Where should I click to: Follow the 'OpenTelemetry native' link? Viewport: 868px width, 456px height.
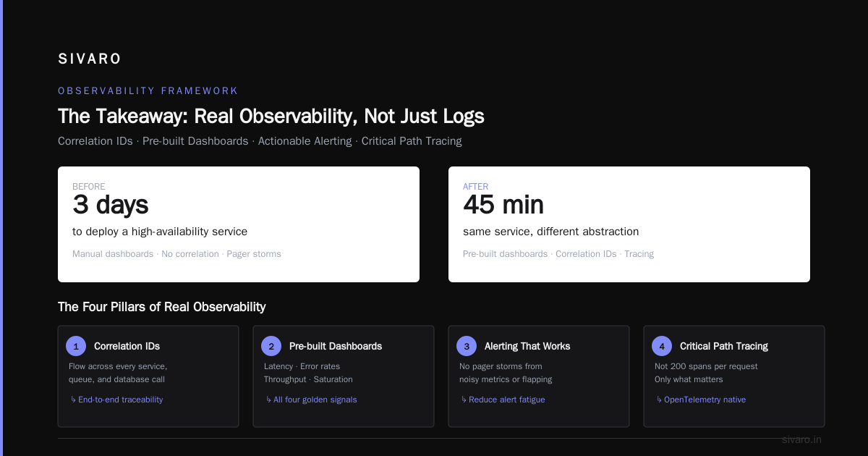coord(700,400)
